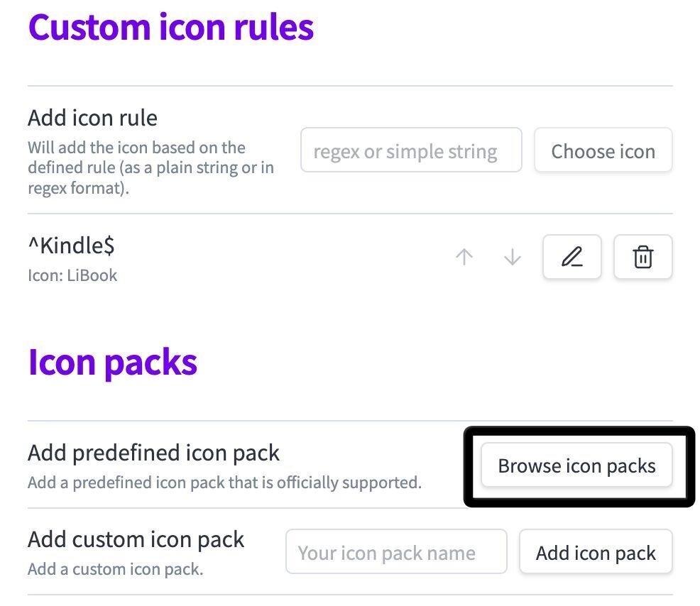Select the up arrow beside the Kindle rule
This screenshot has width=700, height=606.
[465, 257]
